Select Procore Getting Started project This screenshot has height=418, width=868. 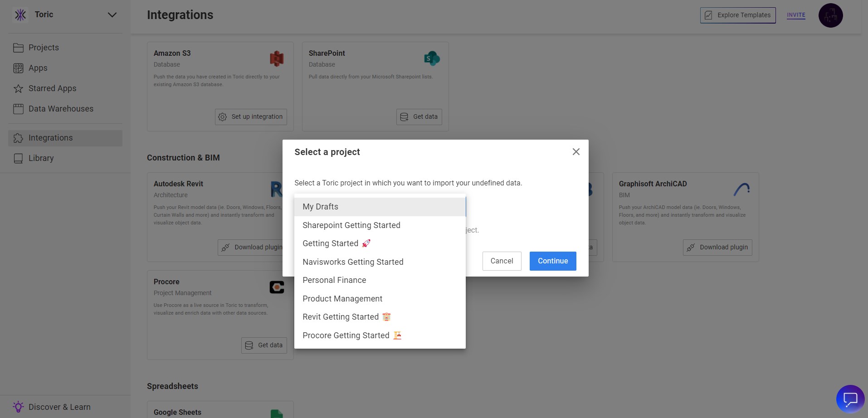346,335
